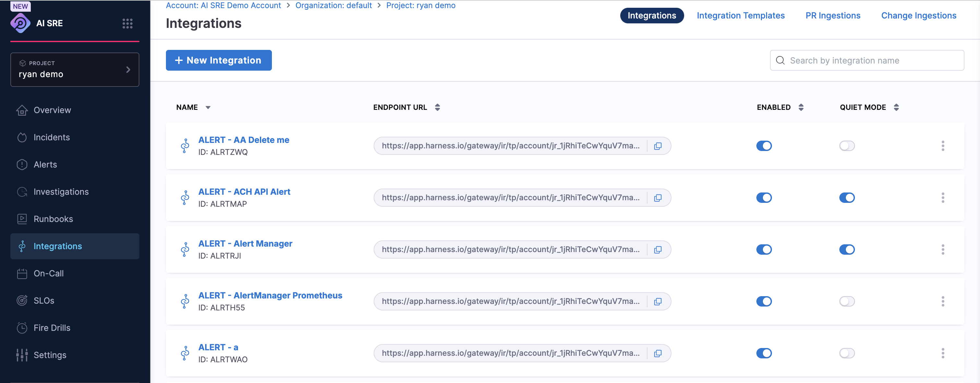Focus the Search by integration name field

click(x=867, y=61)
